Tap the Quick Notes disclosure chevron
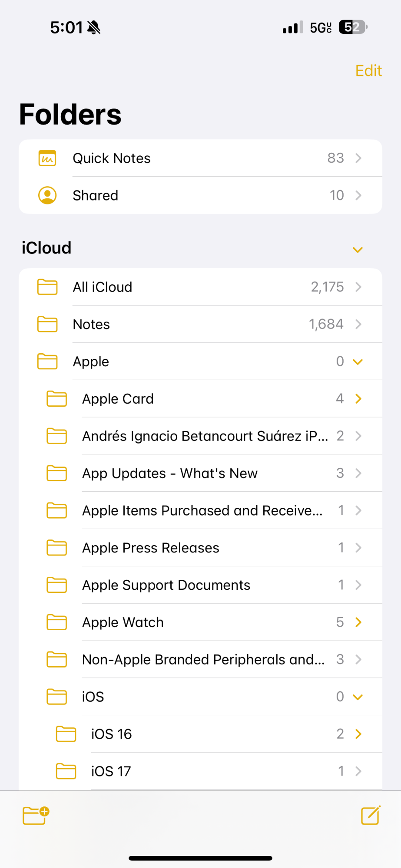The image size is (401, 868). [x=358, y=158]
